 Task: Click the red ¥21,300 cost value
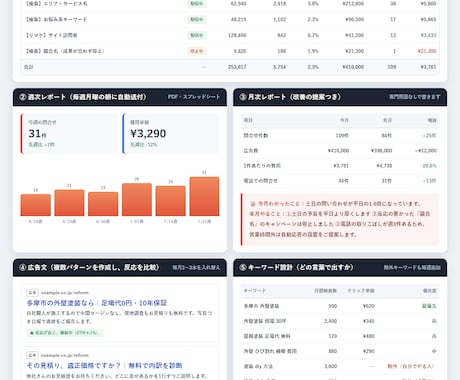point(427,51)
